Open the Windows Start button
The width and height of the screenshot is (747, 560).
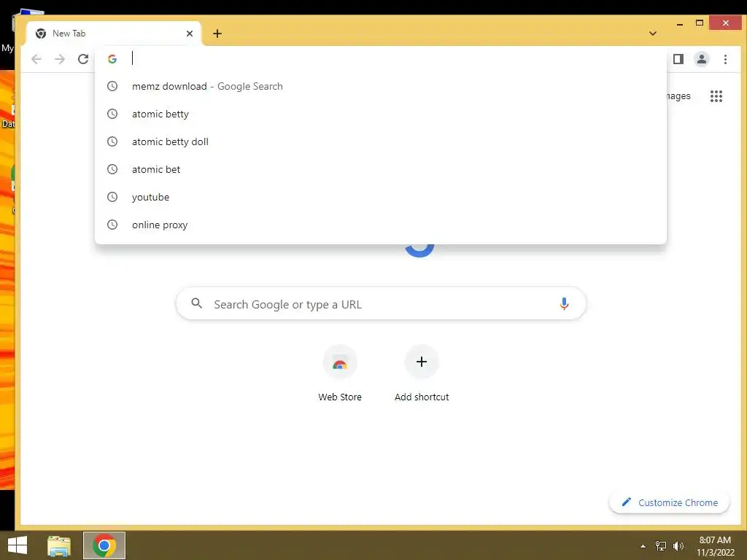(18, 545)
